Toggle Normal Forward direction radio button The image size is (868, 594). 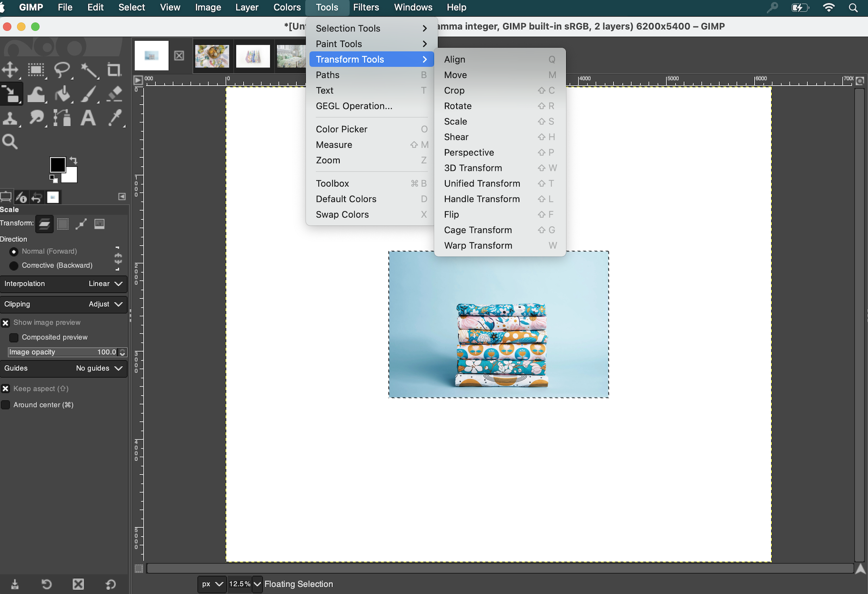(14, 251)
